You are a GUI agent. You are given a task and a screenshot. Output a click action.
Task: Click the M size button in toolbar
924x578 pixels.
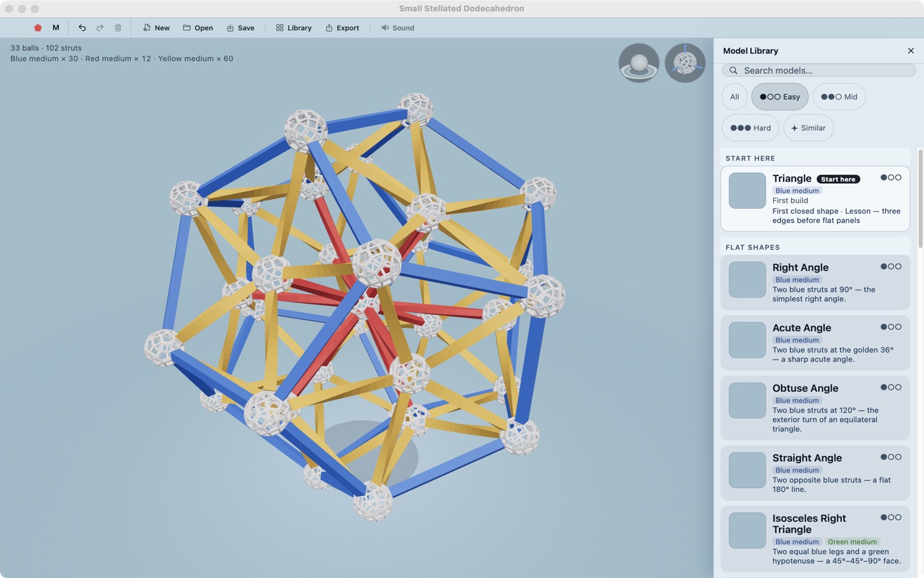56,28
